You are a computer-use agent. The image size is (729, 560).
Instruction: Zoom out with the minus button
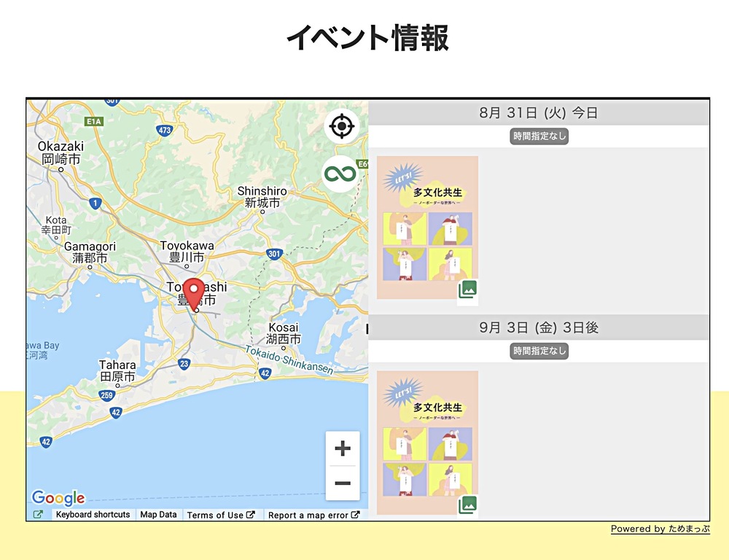point(343,483)
